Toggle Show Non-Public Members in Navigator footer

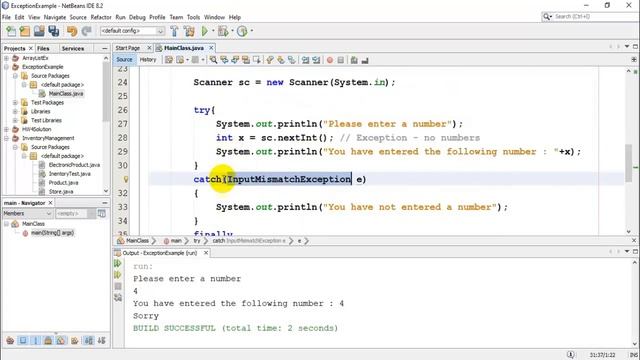coord(48,340)
